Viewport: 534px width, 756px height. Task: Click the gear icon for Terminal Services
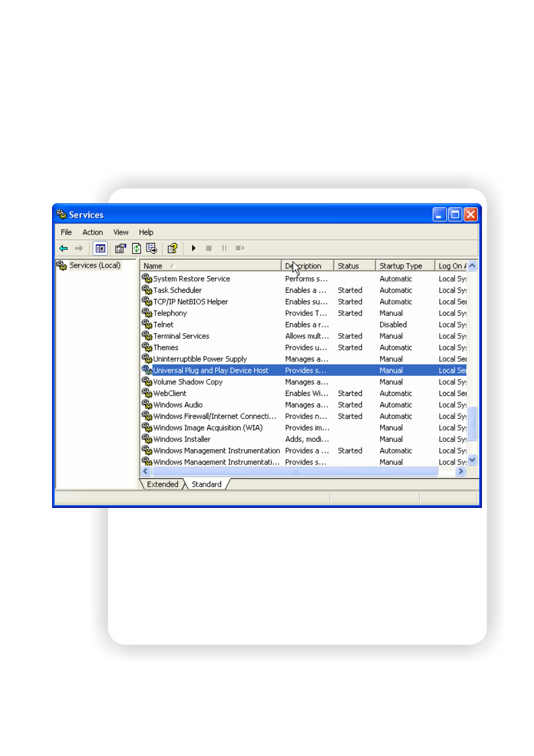[147, 335]
